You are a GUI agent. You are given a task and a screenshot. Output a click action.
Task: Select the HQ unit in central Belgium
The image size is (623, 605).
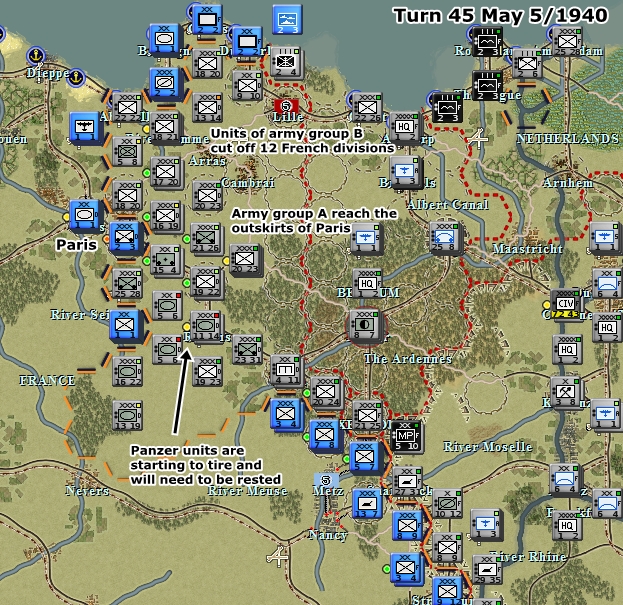[x=367, y=284]
